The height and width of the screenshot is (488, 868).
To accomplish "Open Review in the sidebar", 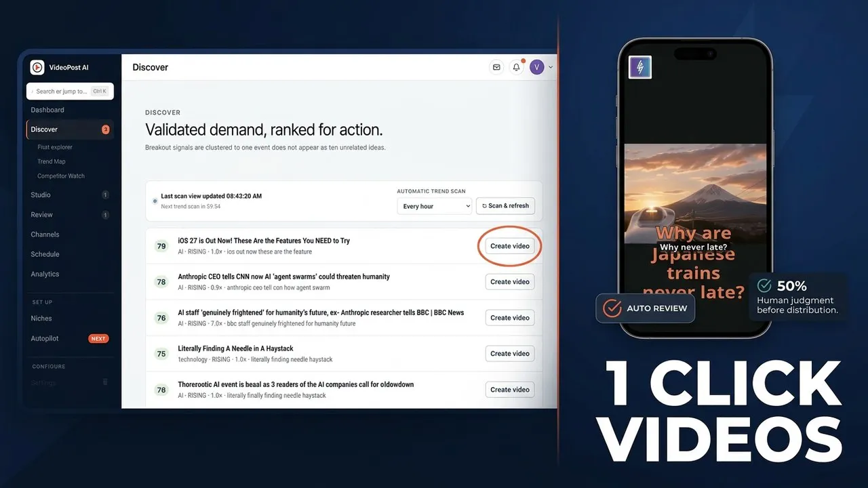I will [x=41, y=215].
